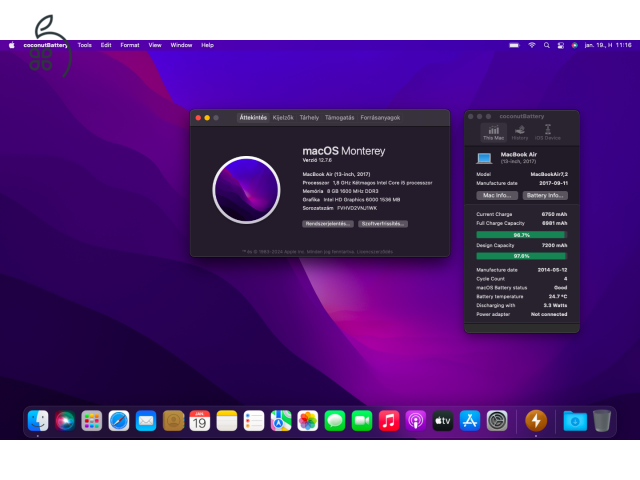
Task: Launch System Preferences from the Dock
Action: (497, 421)
